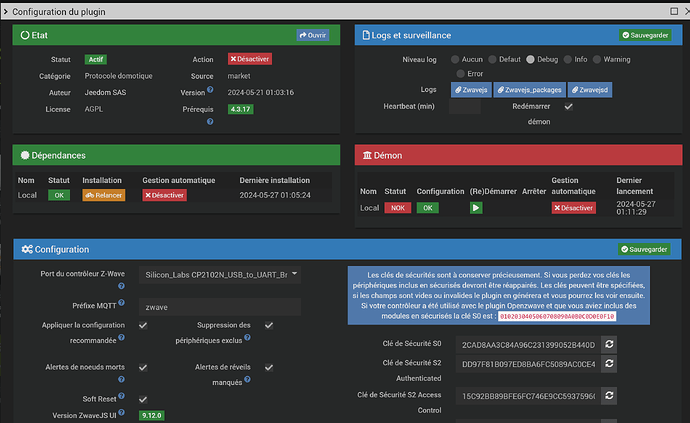Select Aucun log level

pos(455,59)
